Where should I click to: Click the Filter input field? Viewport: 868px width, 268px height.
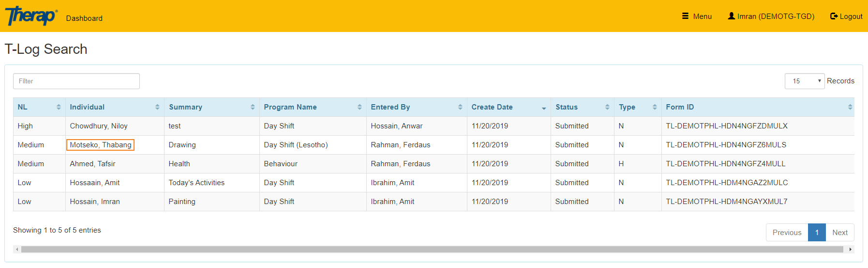pos(76,81)
